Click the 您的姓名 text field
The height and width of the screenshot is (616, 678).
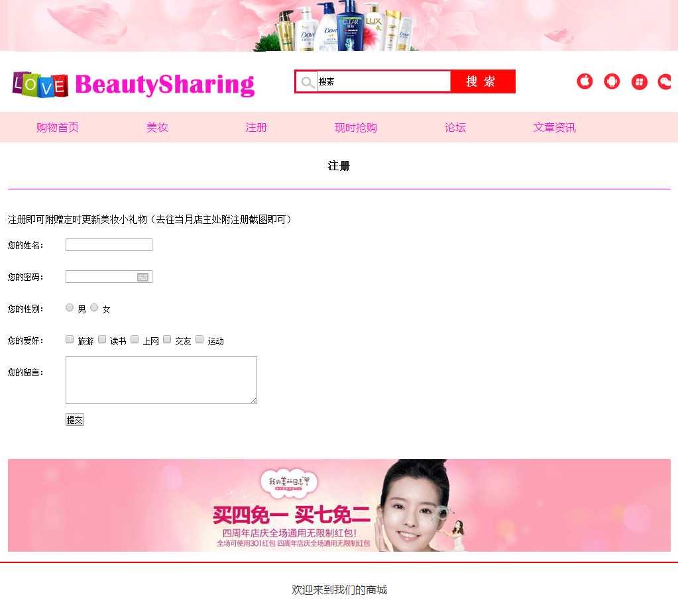[x=109, y=245]
